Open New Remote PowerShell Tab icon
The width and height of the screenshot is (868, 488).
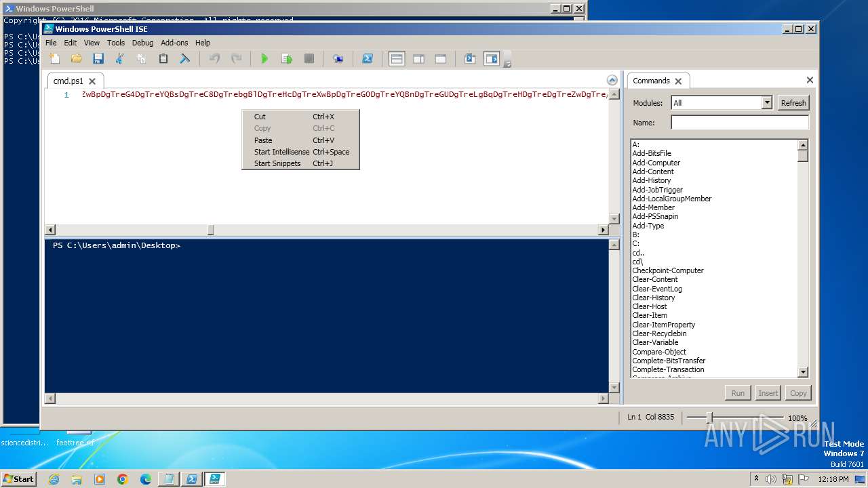coord(338,59)
